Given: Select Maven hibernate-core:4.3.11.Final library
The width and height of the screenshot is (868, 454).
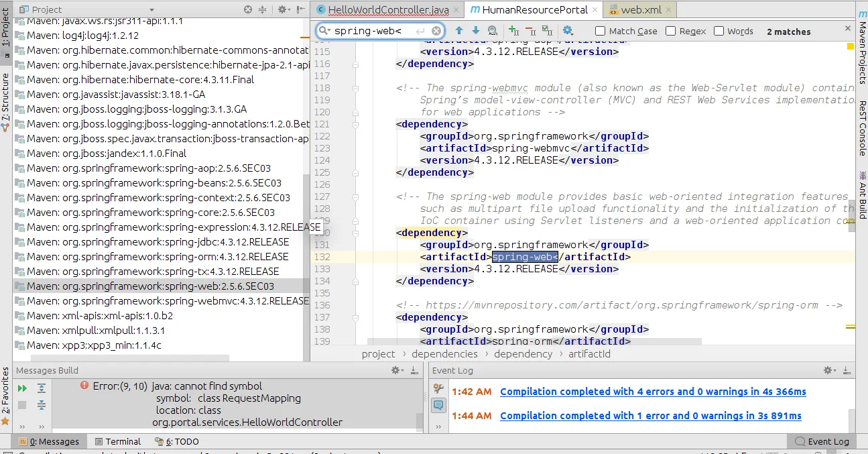Looking at the screenshot, I should [x=161, y=80].
